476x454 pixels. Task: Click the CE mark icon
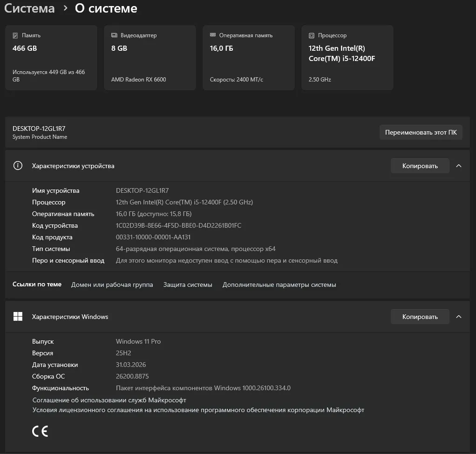(x=40, y=431)
